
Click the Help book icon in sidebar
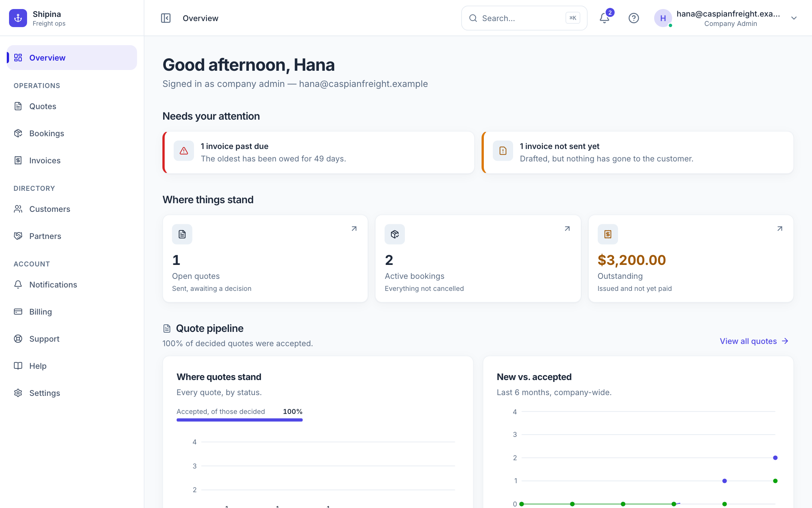click(x=18, y=366)
